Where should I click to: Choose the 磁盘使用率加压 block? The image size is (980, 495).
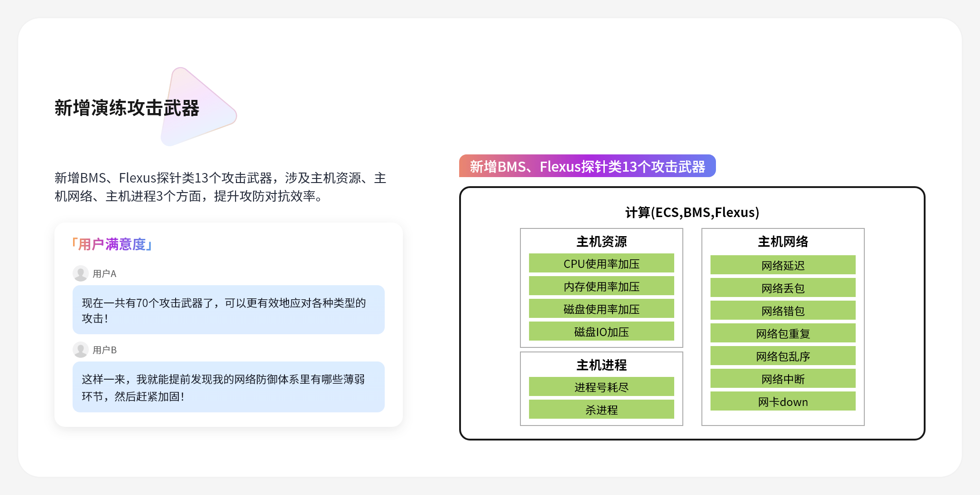pos(601,309)
